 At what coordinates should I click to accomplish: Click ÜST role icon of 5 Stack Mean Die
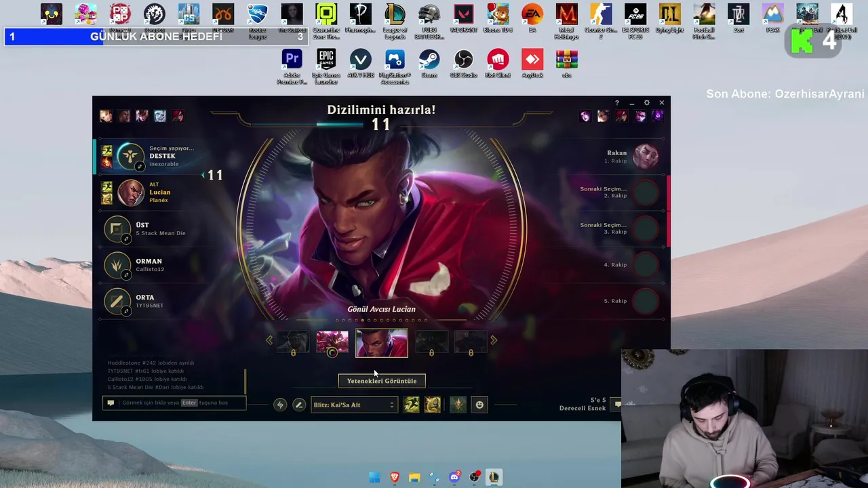coord(117,228)
